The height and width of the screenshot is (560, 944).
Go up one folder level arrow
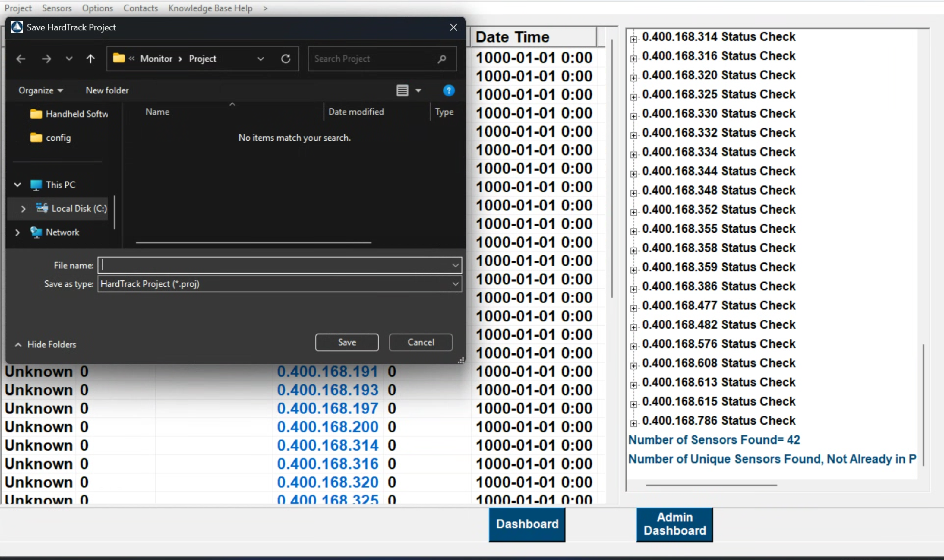pyautogui.click(x=90, y=59)
